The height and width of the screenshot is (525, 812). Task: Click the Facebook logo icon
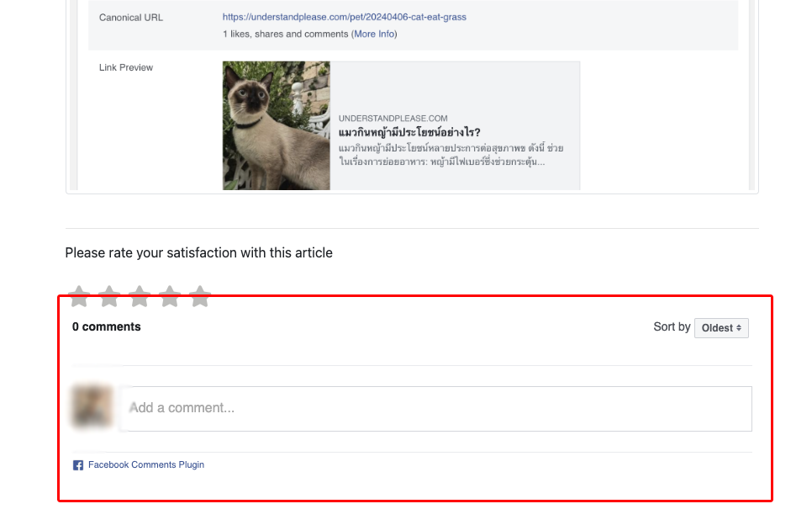[x=78, y=465]
